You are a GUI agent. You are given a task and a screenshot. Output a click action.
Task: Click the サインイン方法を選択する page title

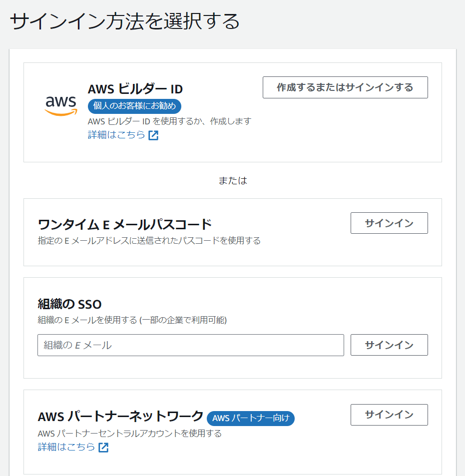pos(125,22)
